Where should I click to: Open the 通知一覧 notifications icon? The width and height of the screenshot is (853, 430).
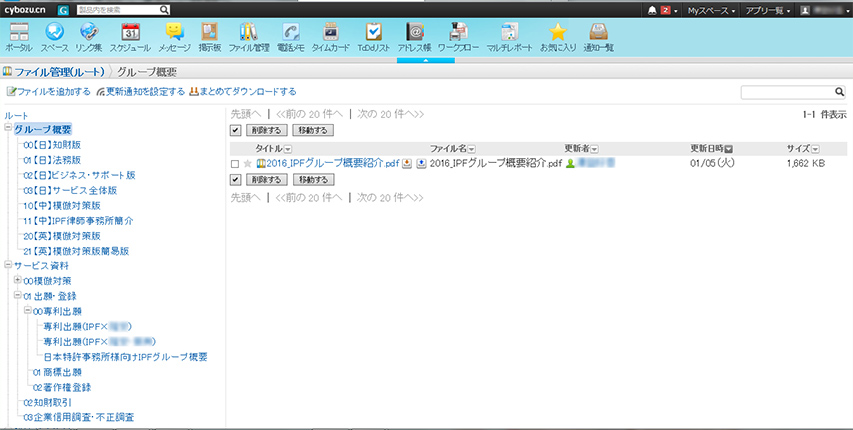coord(598,32)
